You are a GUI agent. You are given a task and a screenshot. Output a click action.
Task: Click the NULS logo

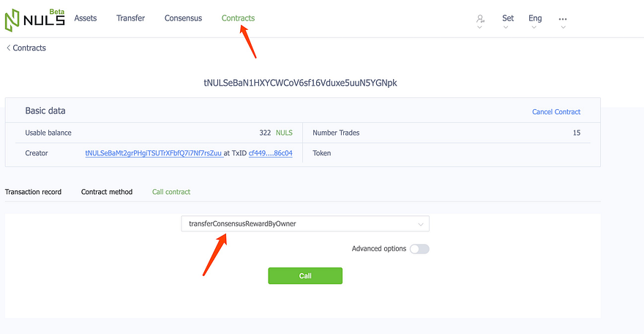(x=35, y=20)
